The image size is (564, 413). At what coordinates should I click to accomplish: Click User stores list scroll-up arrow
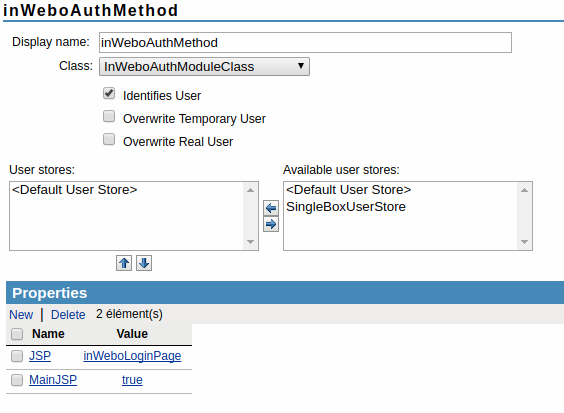(251, 190)
